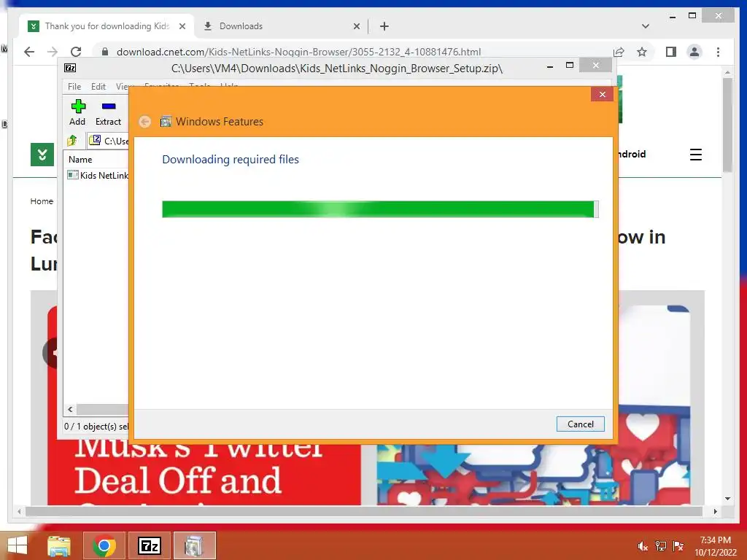Screen dimensions: 747x560
Task: Click the green download progress bar
Action: point(380,209)
